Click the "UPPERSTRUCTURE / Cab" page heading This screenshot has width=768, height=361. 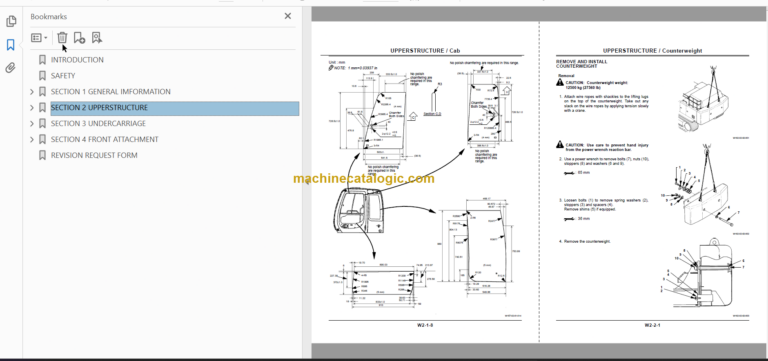tap(425, 50)
